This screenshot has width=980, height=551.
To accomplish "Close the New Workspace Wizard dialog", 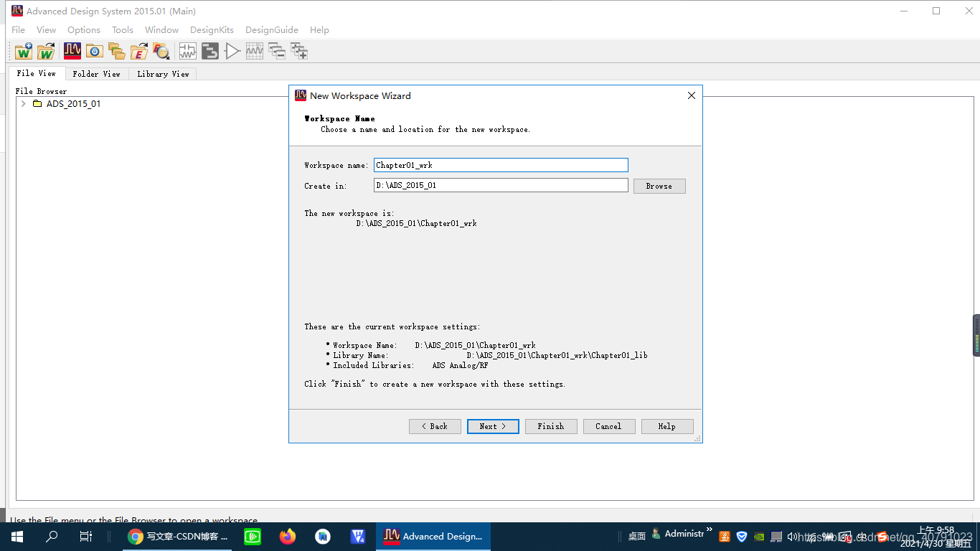I will click(692, 95).
